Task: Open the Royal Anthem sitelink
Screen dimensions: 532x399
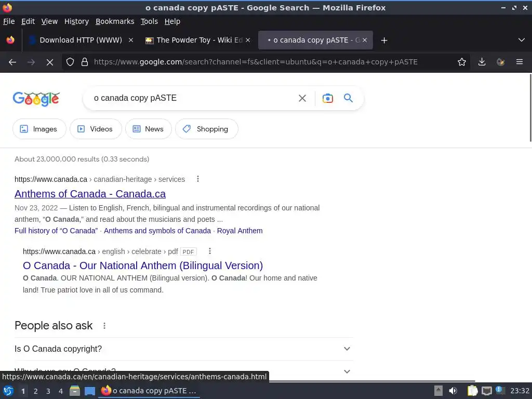Action: pyautogui.click(x=240, y=231)
